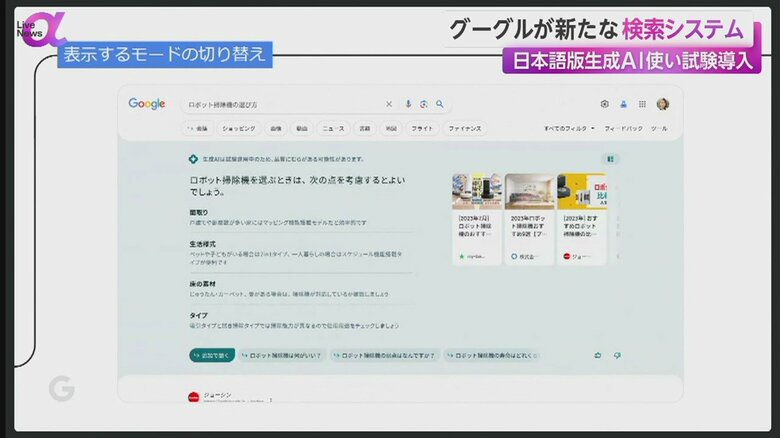This screenshot has width=780, height=438.
Task: Open the three-dot menu beside Joshin result
Action: (x=271, y=400)
